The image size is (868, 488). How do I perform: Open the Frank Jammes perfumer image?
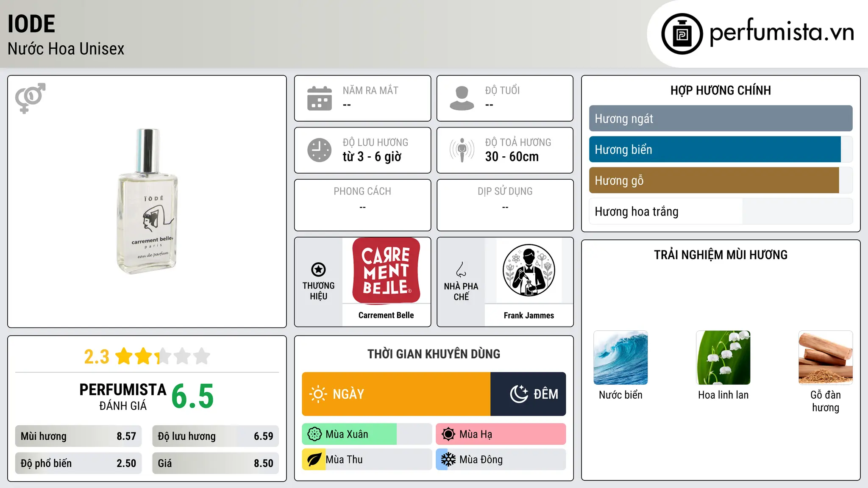click(529, 270)
